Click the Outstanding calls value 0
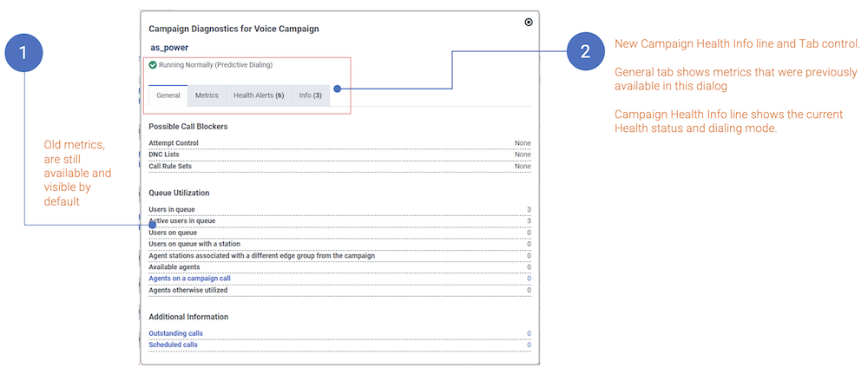Image resolution: width=868 pixels, height=368 pixels. (x=529, y=333)
